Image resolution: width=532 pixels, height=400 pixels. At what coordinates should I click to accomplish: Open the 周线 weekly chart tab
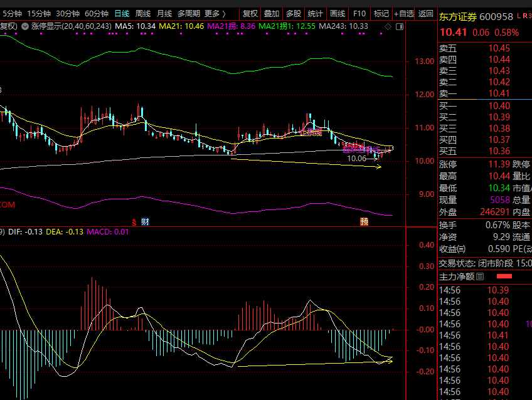143,14
